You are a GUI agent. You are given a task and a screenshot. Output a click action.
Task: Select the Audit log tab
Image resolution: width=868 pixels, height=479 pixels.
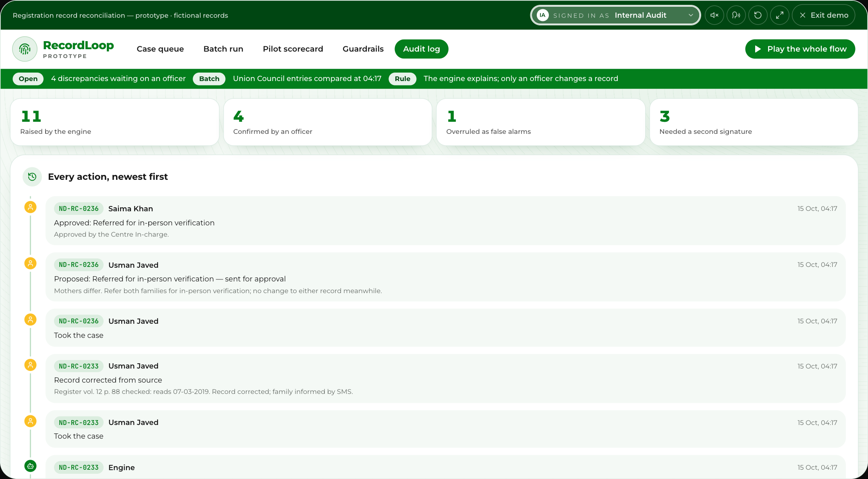tap(422, 49)
